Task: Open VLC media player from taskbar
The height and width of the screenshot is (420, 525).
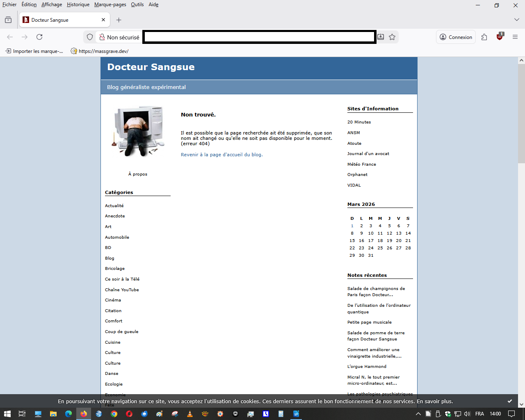Action: pyautogui.click(x=190, y=414)
